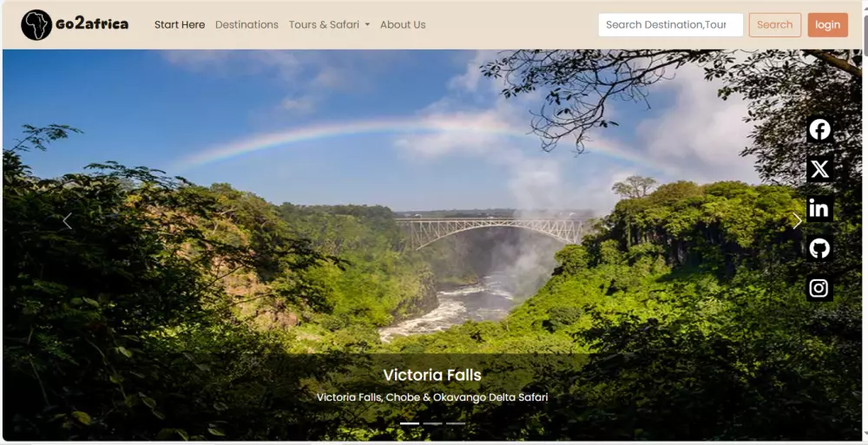Select the third carousel indicator
Screen dimensions: 868x445
(457, 423)
